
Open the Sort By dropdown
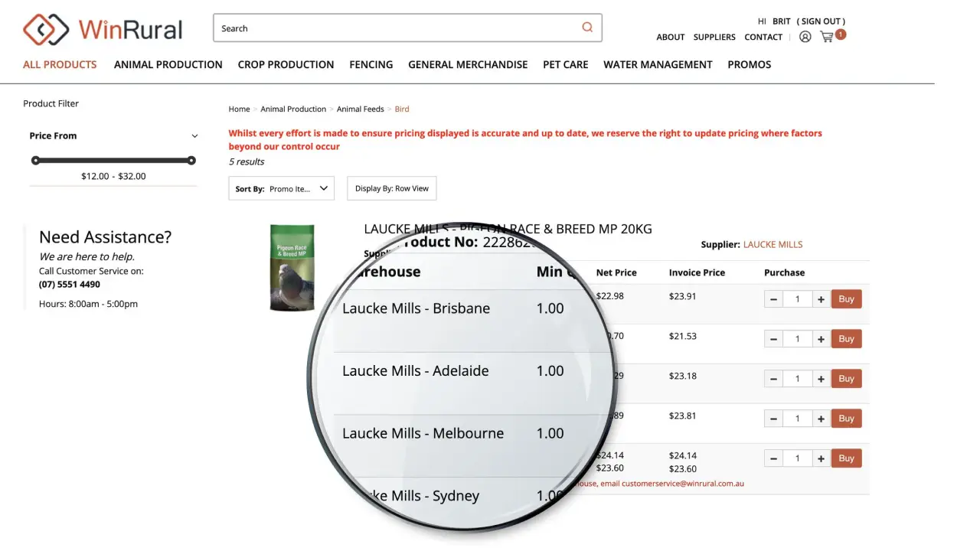(282, 188)
